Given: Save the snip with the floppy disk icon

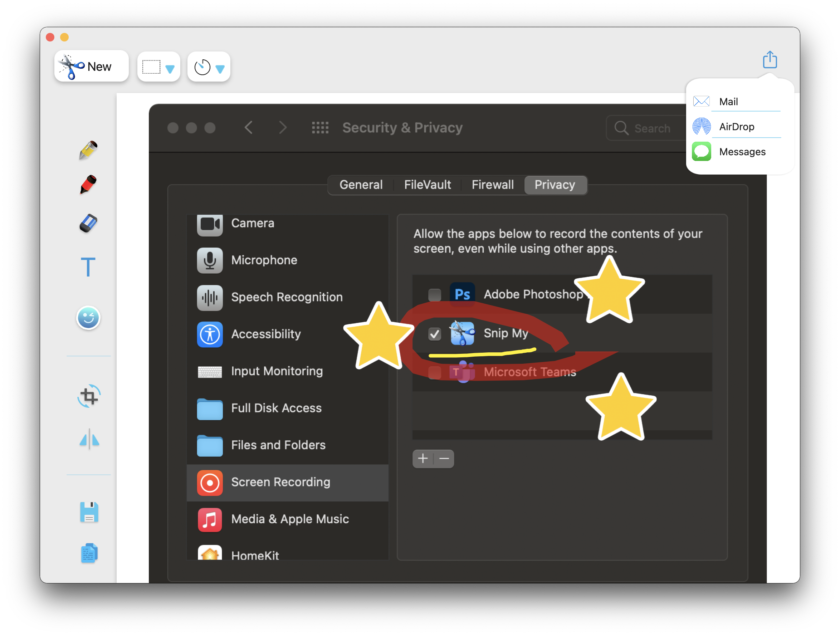Looking at the screenshot, I should (89, 512).
